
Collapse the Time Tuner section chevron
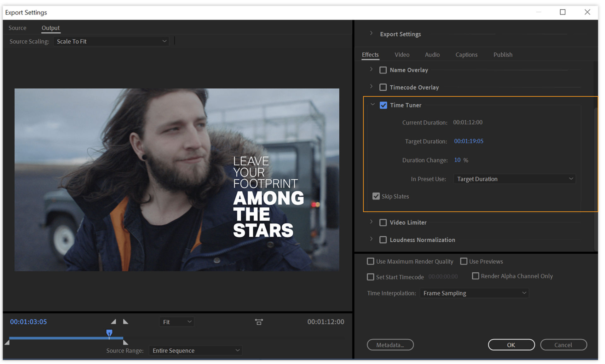[372, 105]
